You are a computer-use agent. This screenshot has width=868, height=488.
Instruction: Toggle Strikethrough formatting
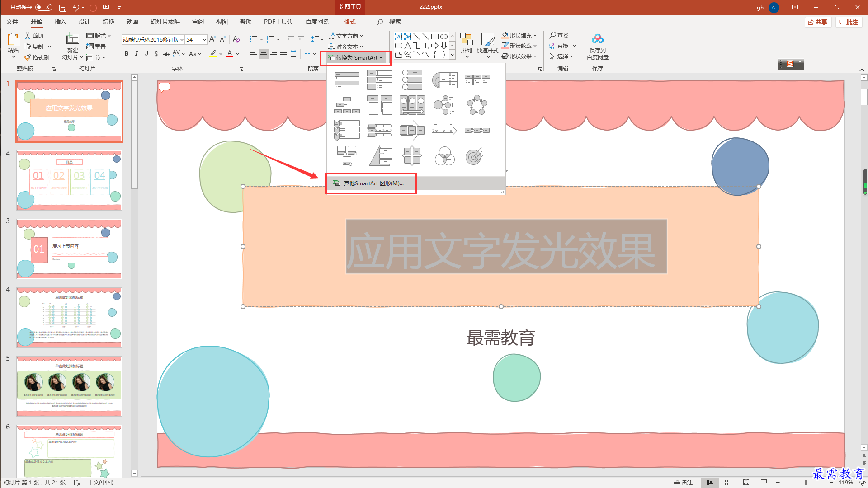[166, 54]
